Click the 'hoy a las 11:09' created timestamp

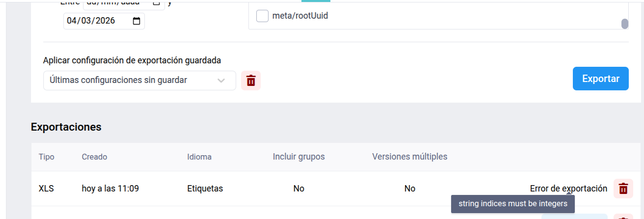point(110,189)
